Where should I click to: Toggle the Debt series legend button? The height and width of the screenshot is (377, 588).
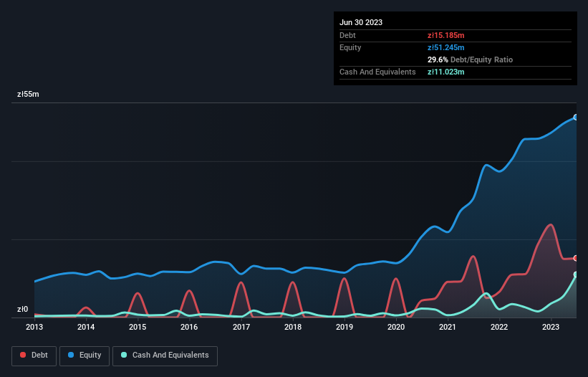[x=34, y=355]
